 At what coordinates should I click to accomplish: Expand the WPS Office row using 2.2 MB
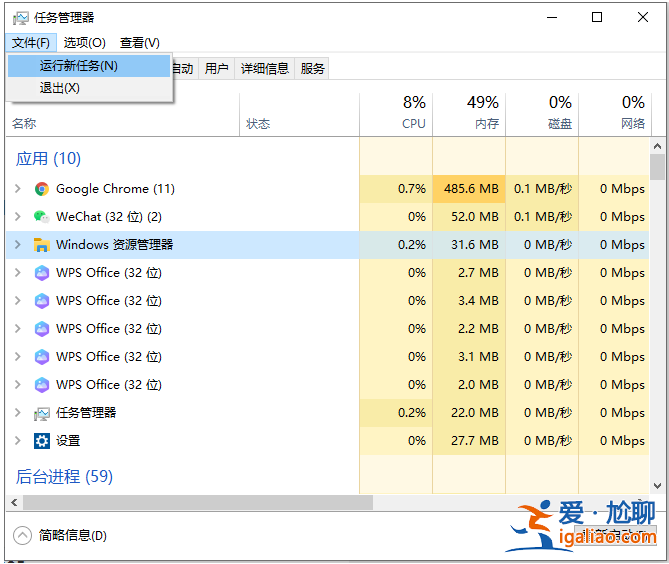pos(17,329)
